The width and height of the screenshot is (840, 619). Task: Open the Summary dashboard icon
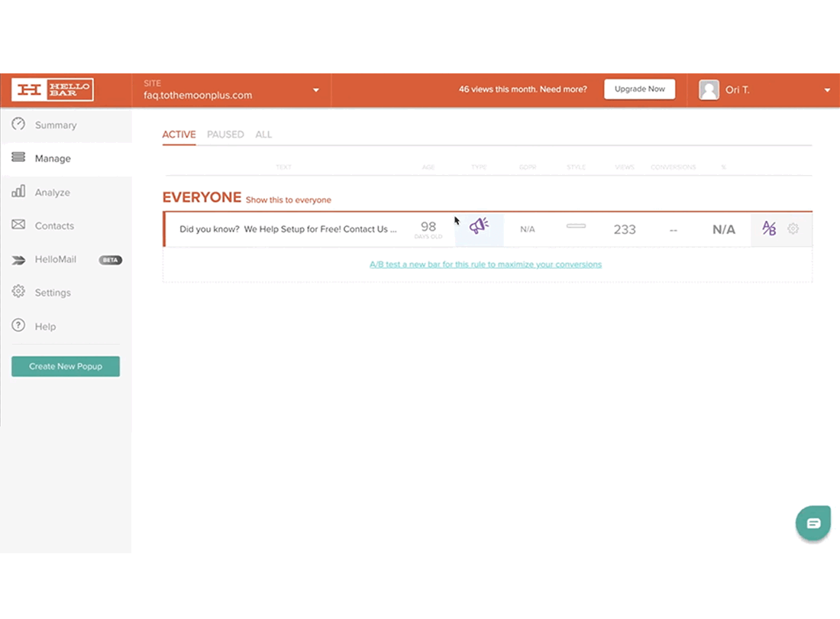point(18,125)
